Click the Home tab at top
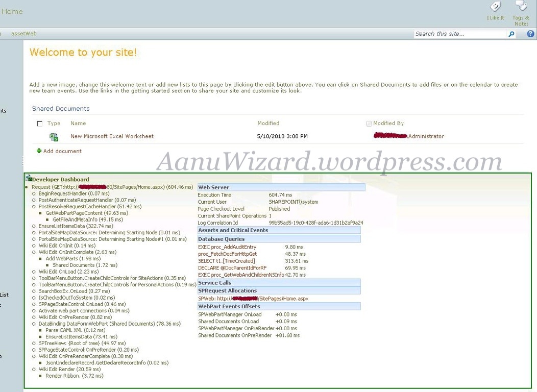The width and height of the screenshot is (537, 392). coord(12,11)
